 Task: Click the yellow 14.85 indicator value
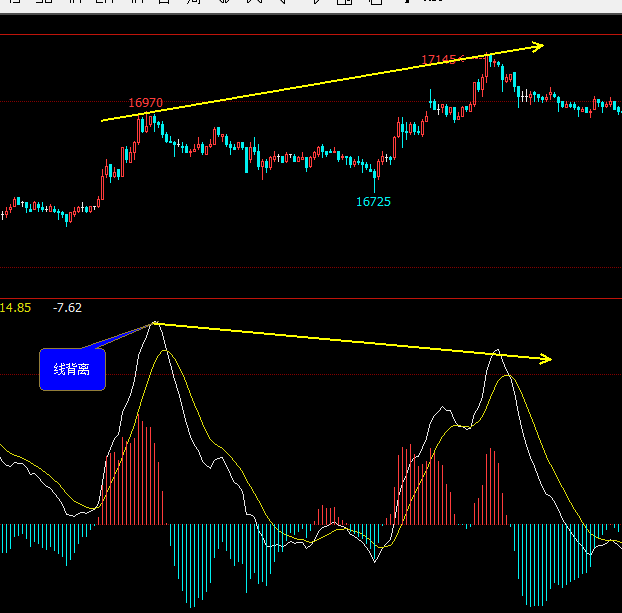[16, 308]
